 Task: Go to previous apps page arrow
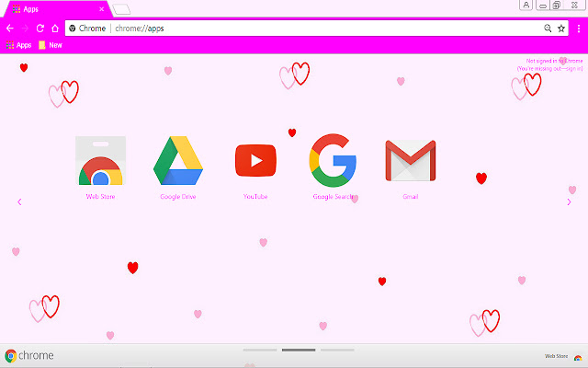(x=19, y=202)
